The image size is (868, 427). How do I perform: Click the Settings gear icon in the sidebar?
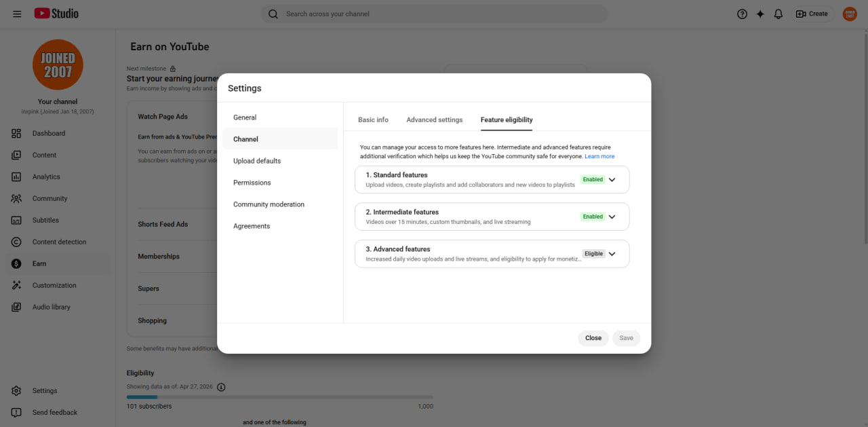[16, 390]
